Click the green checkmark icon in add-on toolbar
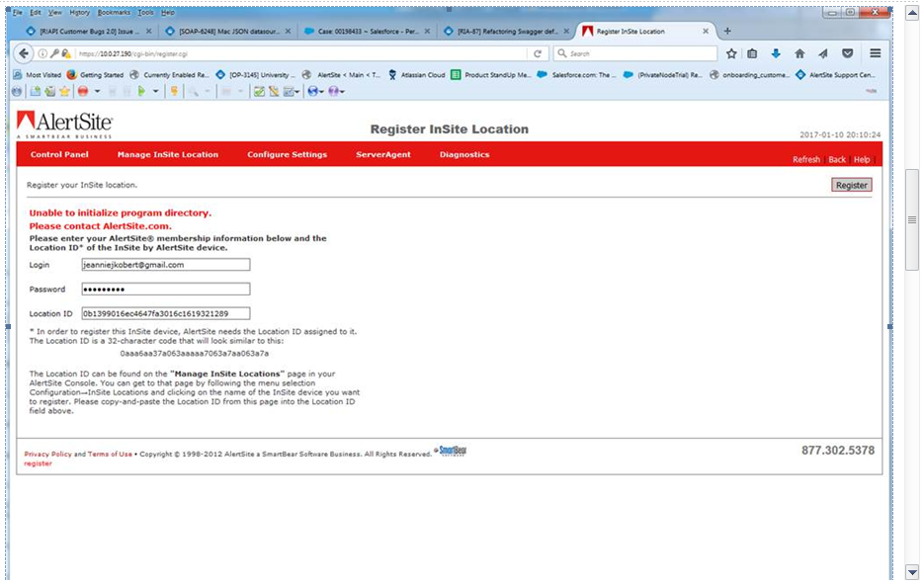Viewport: 924px width, 586px height. 259,91
